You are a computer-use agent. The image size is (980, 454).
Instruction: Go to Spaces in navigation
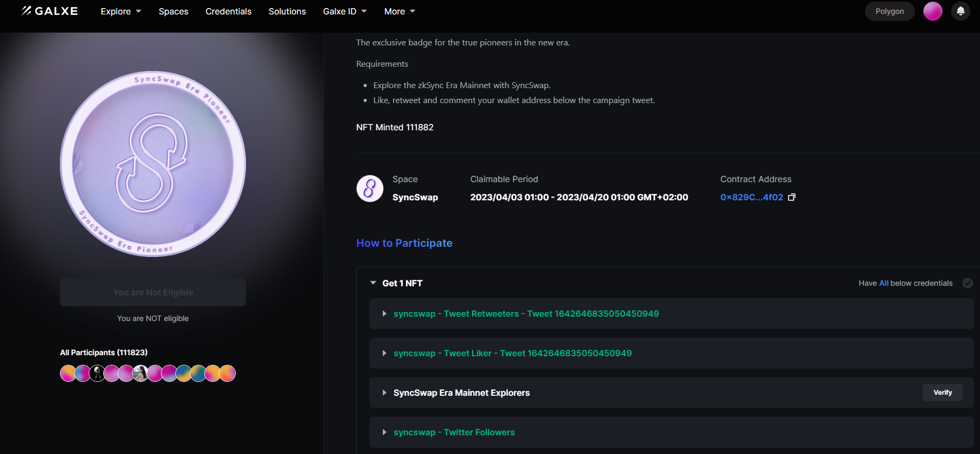(173, 11)
